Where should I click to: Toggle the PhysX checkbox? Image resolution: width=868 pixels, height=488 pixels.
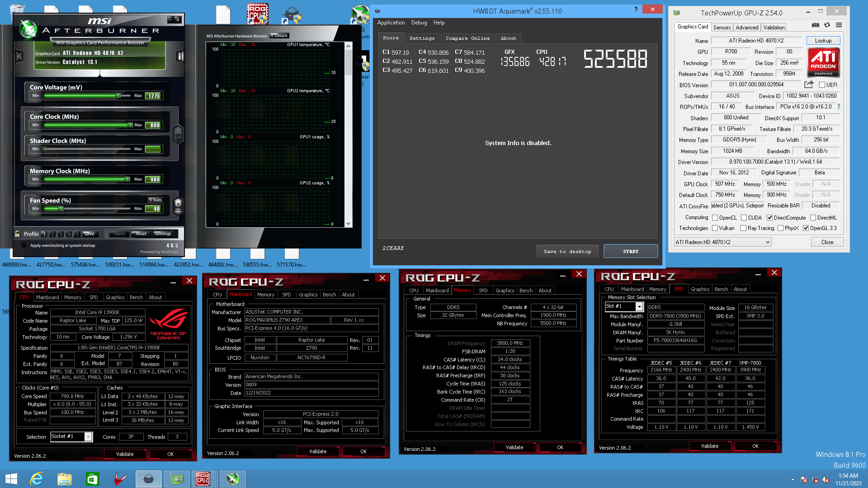click(780, 228)
